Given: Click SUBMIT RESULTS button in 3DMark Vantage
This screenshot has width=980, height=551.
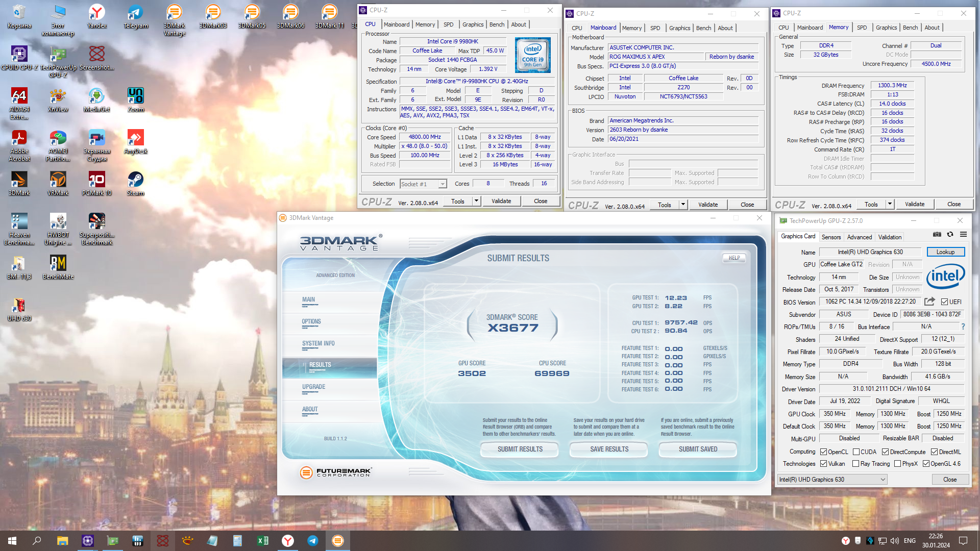Looking at the screenshot, I should (520, 449).
